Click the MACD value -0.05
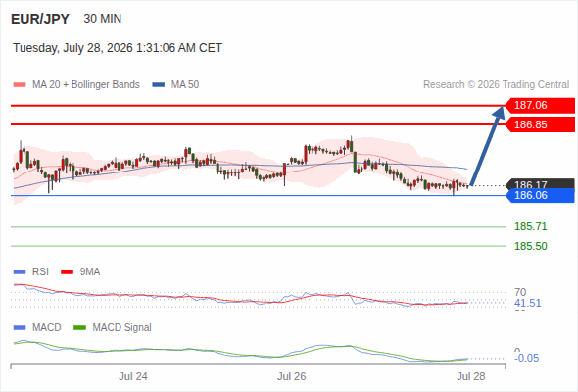 pyautogui.click(x=526, y=358)
